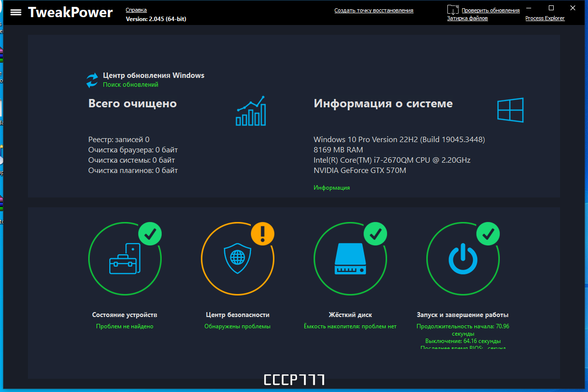The width and height of the screenshot is (588, 392).
Task: Close the TweakPower window
Action: [x=574, y=8]
